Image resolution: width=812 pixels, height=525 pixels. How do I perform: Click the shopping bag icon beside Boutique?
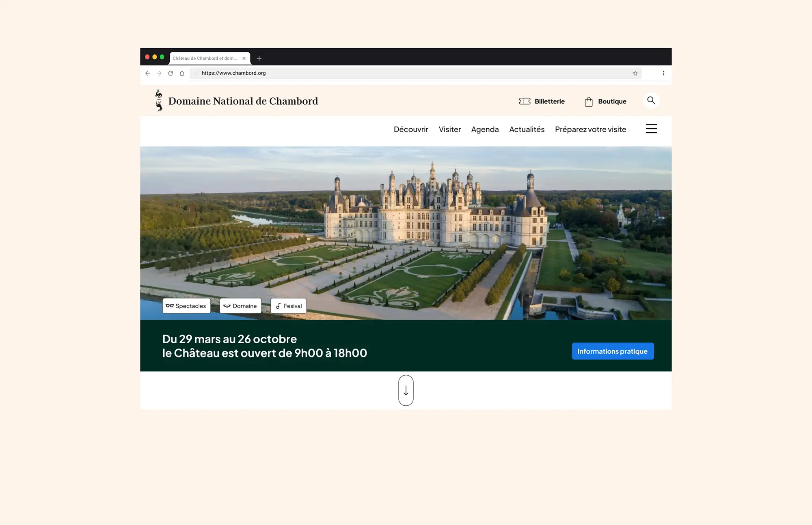pos(588,101)
